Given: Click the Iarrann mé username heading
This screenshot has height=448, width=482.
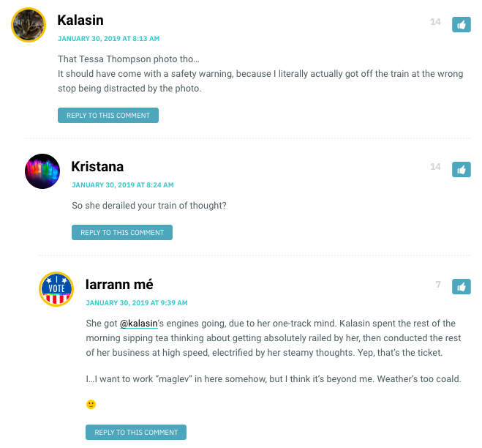Looking at the screenshot, I should [119, 284].
